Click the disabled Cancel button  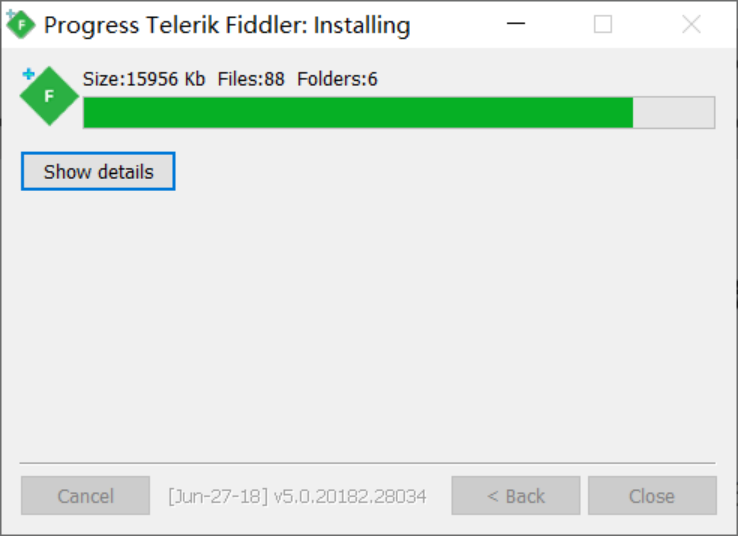click(85, 496)
